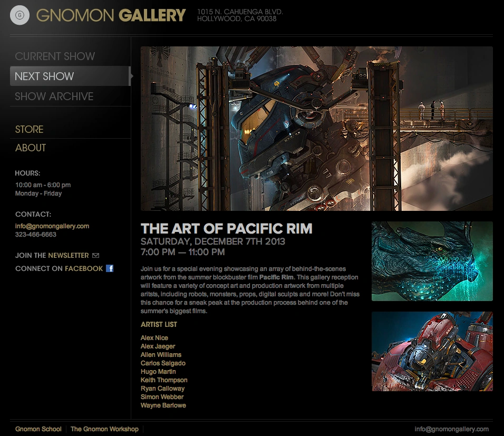Click the phone number 323-466-6663
The width and height of the screenshot is (504, 436).
point(36,235)
